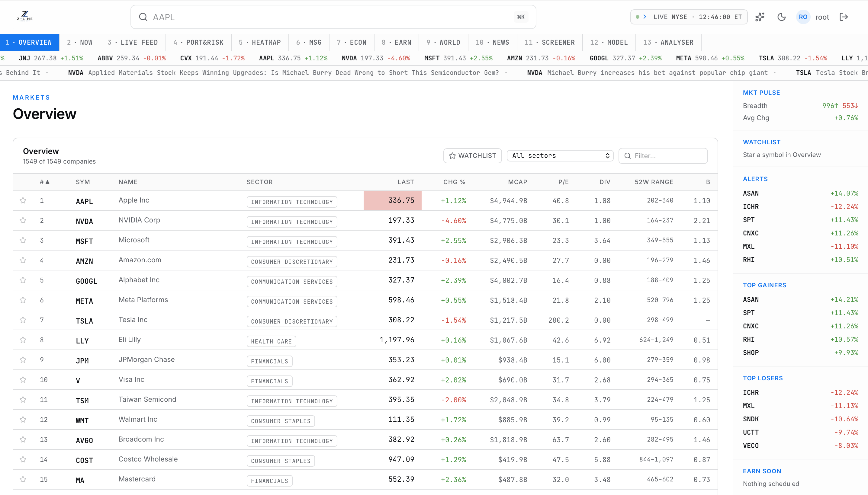Star AMZN row for watchlist
The width and height of the screenshot is (868, 495).
click(23, 260)
